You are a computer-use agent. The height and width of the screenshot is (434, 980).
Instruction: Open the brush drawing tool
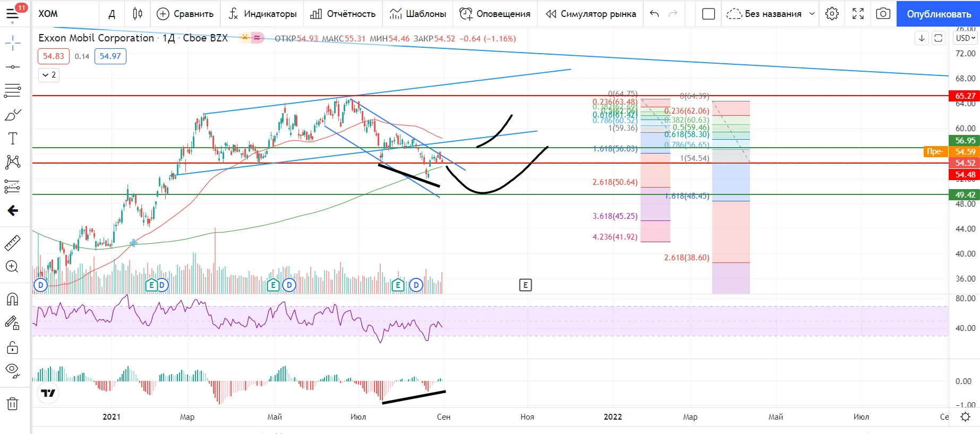[13, 115]
